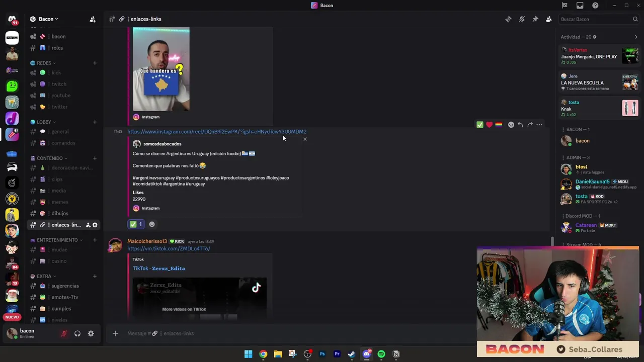Image resolution: width=644 pixels, height=362 pixels.
Task: Collapse the ENTRETENIMIENTO category
Action: tap(56, 240)
